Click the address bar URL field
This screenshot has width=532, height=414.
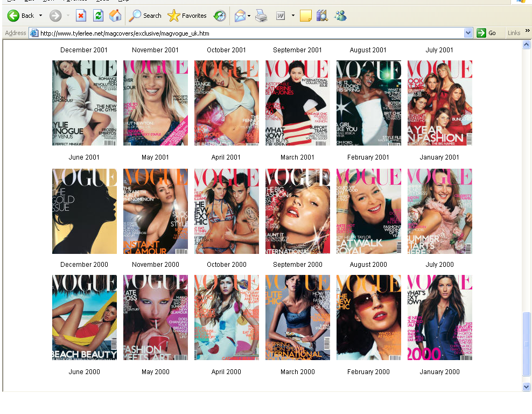click(x=251, y=33)
